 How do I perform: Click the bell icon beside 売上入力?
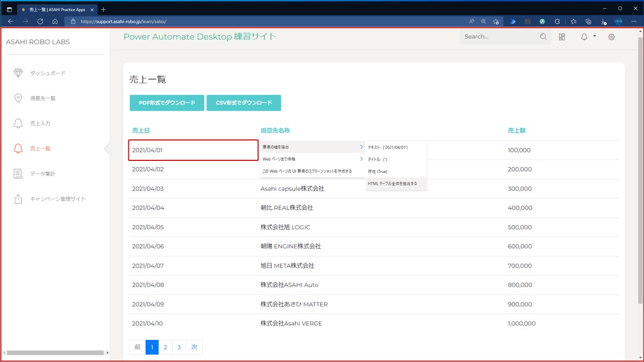[x=18, y=124]
